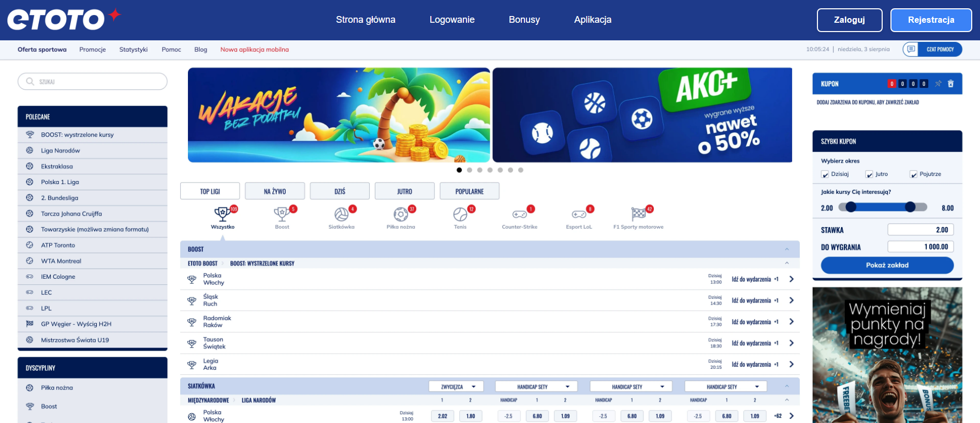Screen dimensions: 980x423
Task: Click the search magnifier icon
Action: [30, 81]
